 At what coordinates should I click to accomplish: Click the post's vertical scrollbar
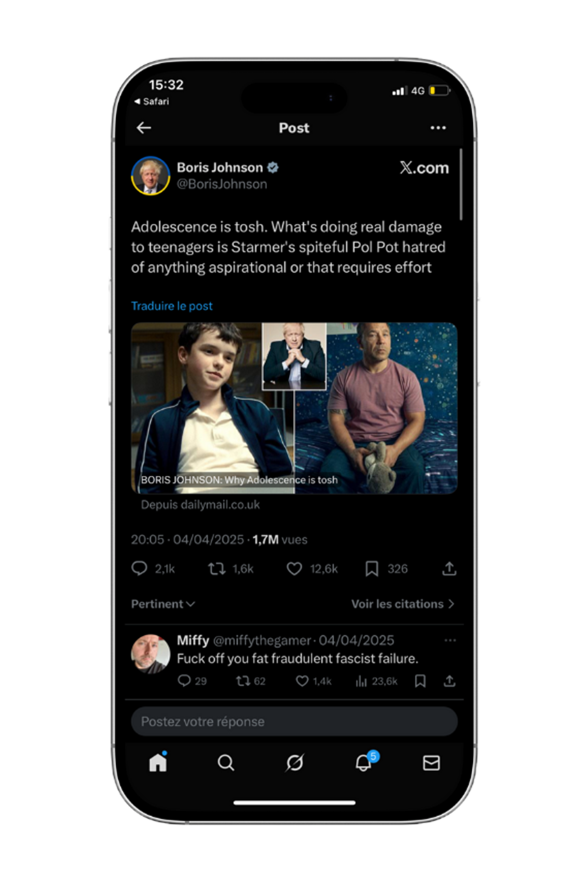461,185
